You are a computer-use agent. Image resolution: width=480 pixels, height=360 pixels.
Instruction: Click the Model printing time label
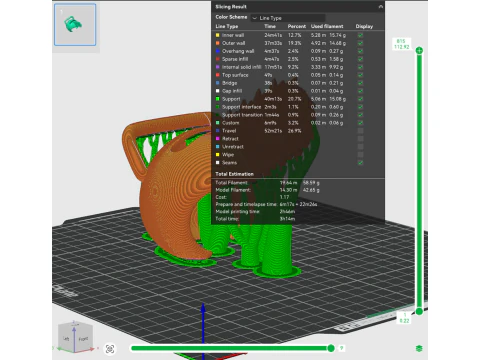(237, 211)
